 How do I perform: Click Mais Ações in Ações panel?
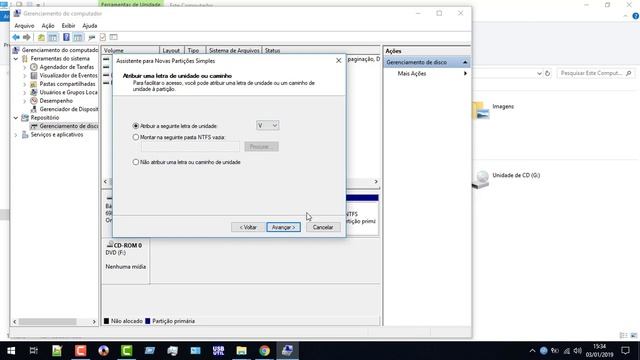click(x=412, y=73)
